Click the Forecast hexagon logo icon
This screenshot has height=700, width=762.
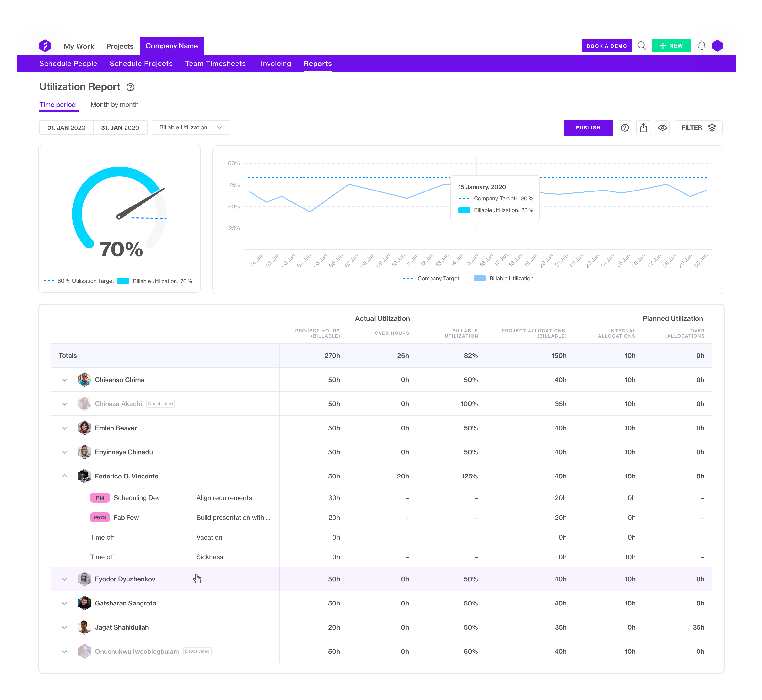(x=45, y=46)
